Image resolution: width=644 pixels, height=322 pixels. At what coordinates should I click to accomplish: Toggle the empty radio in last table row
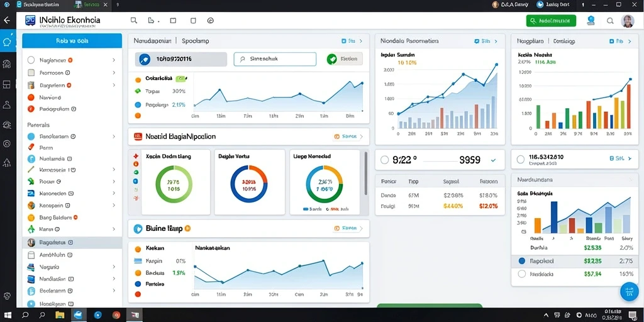[522, 274]
